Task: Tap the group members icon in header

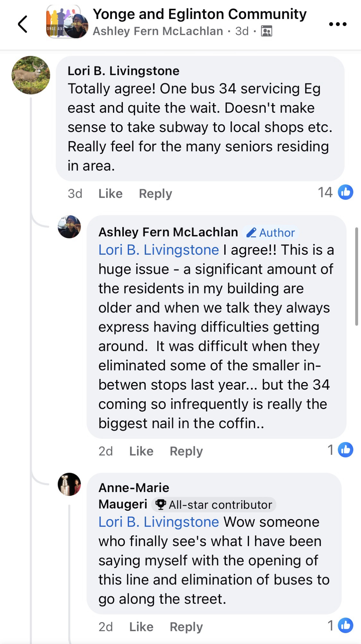Action: pyautogui.click(x=266, y=31)
